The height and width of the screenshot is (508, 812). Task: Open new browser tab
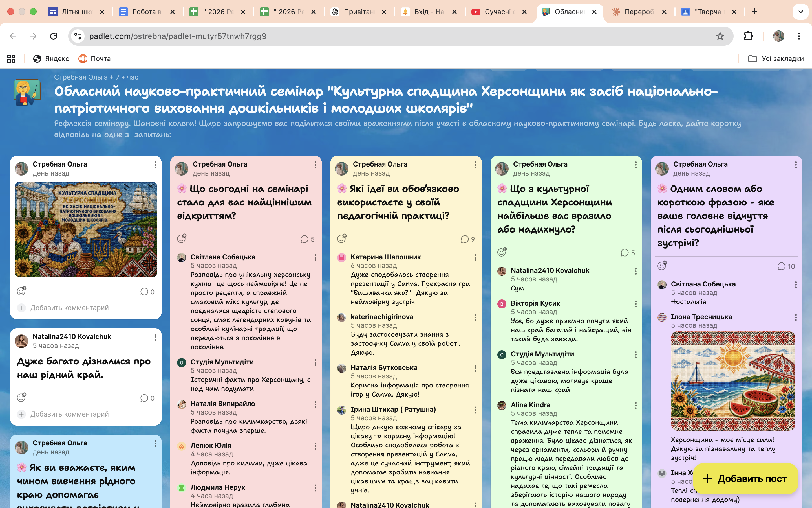pyautogui.click(x=754, y=11)
